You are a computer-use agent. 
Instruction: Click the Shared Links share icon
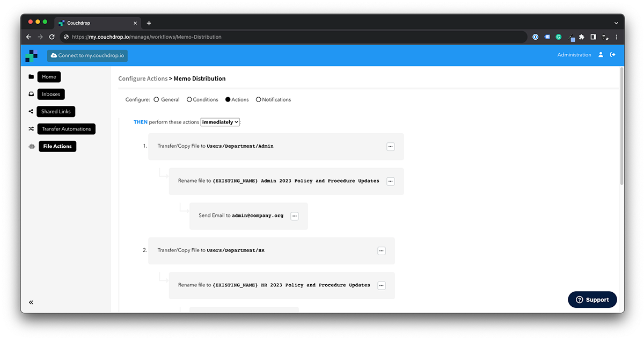click(32, 111)
